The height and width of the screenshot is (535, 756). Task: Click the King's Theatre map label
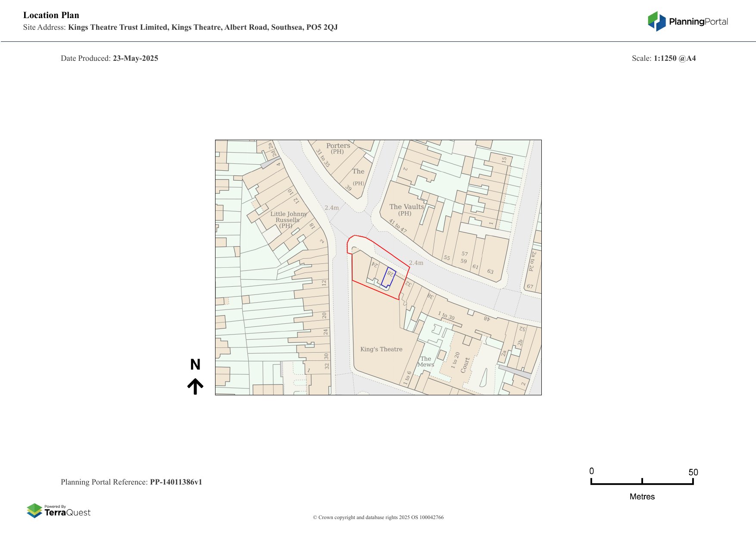pyautogui.click(x=381, y=349)
